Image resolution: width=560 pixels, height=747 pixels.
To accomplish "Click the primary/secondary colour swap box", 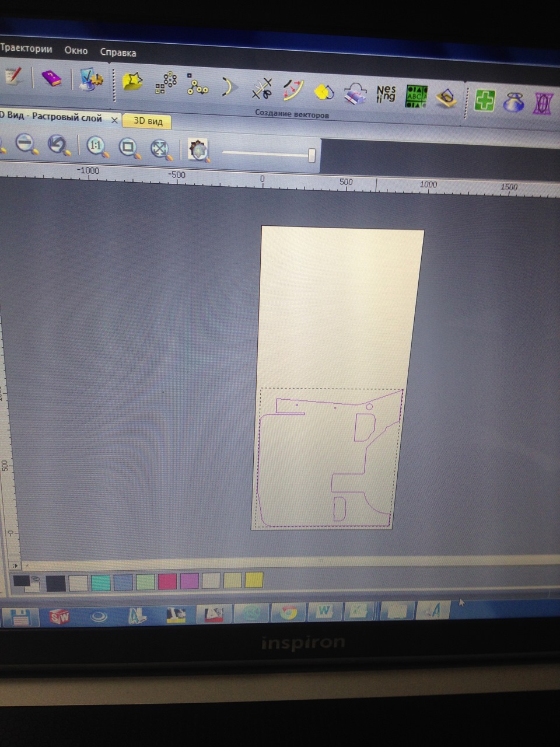I will click(26, 582).
